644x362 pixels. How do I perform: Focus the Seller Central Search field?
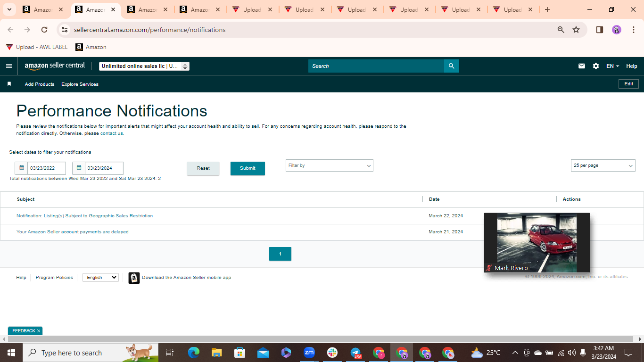point(376,66)
